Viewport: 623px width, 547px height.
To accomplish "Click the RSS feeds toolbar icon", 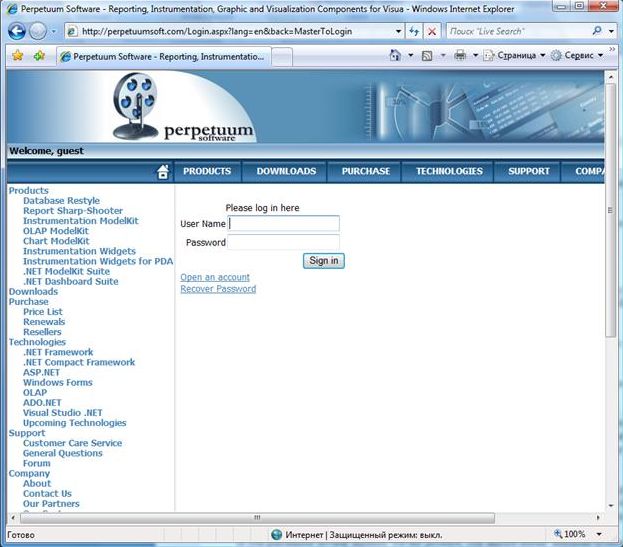I will coord(427,56).
